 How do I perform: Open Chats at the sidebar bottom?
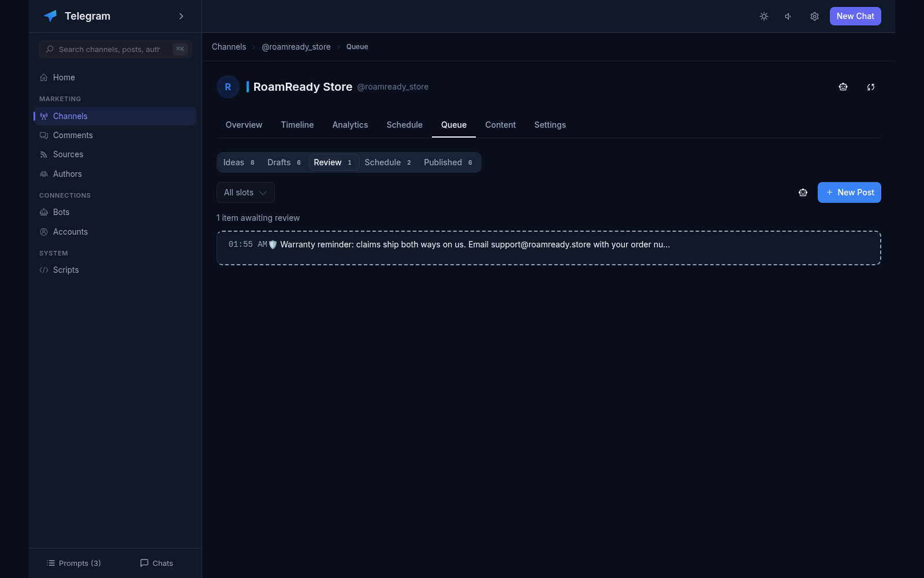pyautogui.click(x=157, y=563)
